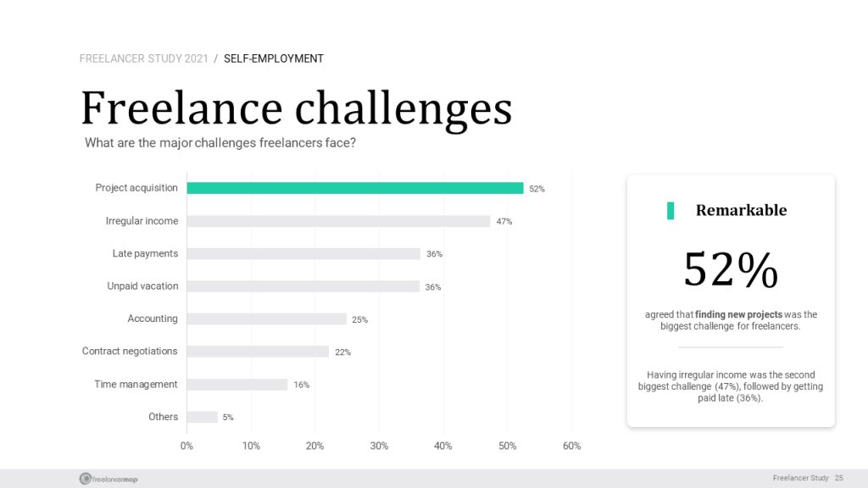
Task: Select the Unpaid vacation bar
Action: (303, 286)
